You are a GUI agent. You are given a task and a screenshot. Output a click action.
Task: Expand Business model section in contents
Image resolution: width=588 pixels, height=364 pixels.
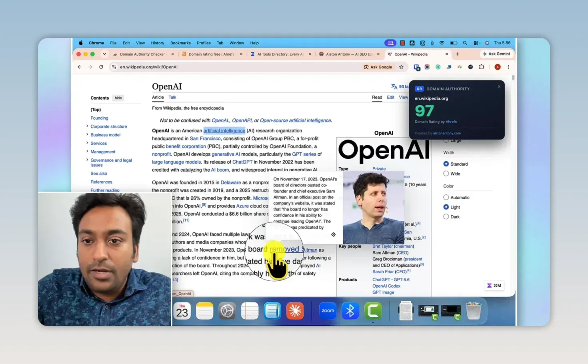click(x=87, y=135)
